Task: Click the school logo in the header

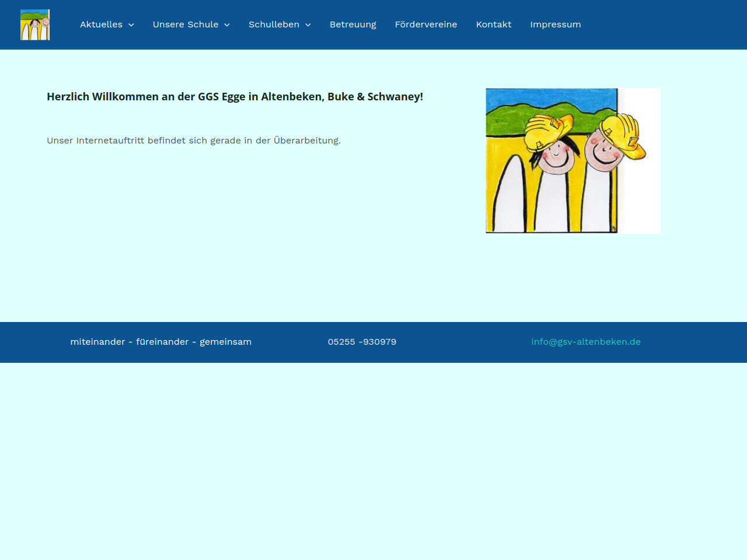Action: click(x=35, y=24)
